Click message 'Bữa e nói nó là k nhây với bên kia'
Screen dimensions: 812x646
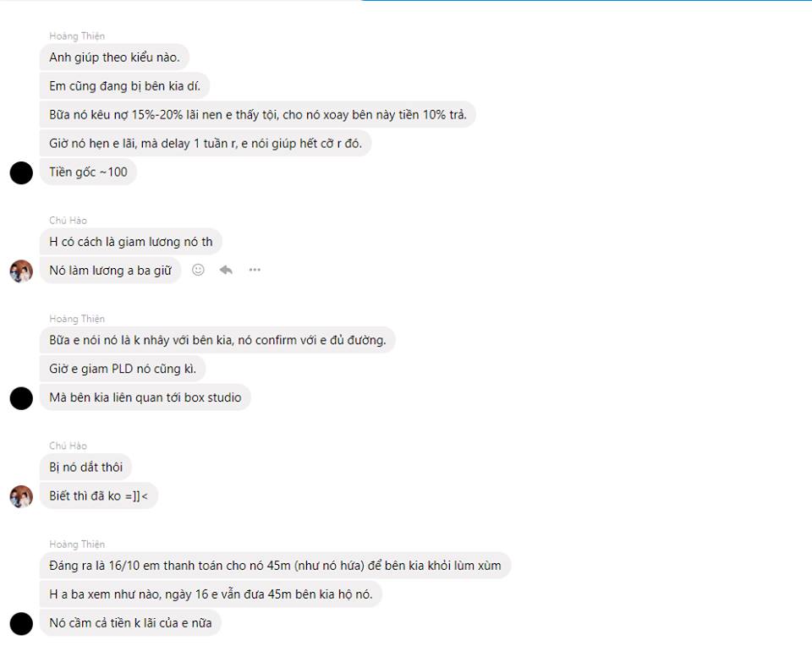[217, 340]
